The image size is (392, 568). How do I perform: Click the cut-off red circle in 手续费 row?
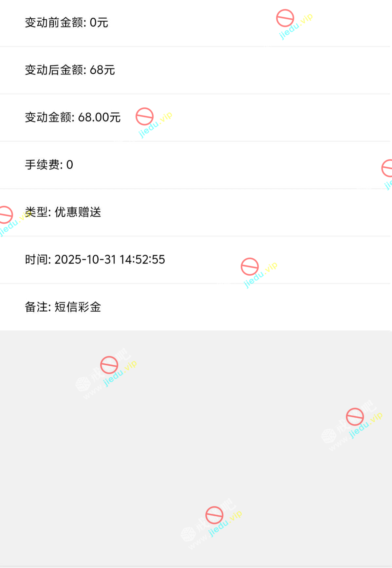[x=387, y=168]
